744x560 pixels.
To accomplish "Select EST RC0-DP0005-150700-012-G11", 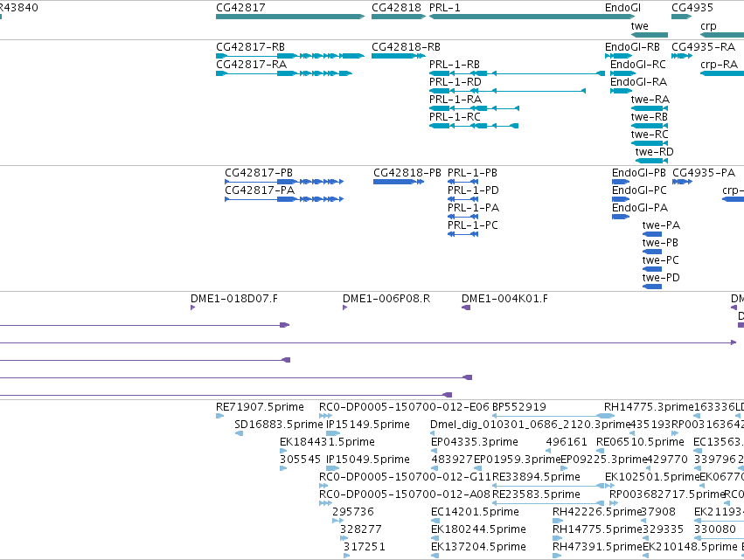I will click(x=405, y=477).
